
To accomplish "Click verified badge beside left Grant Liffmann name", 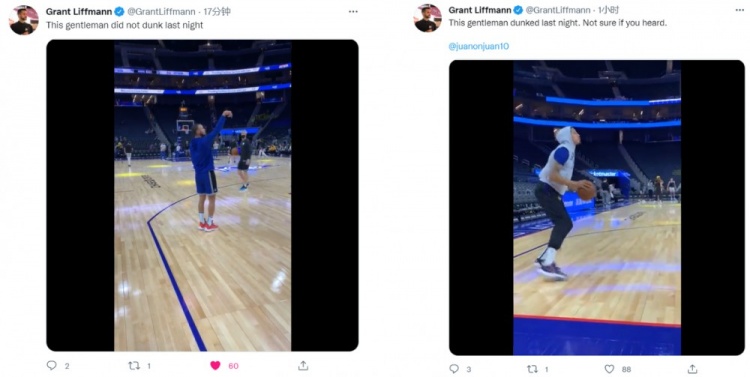I will click(119, 11).
